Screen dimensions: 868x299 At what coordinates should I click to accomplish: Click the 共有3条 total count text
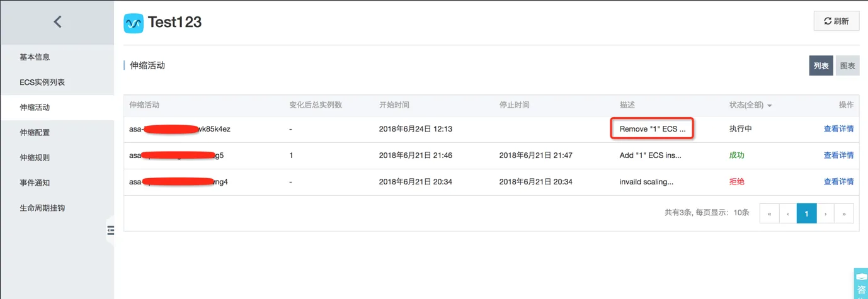678,213
